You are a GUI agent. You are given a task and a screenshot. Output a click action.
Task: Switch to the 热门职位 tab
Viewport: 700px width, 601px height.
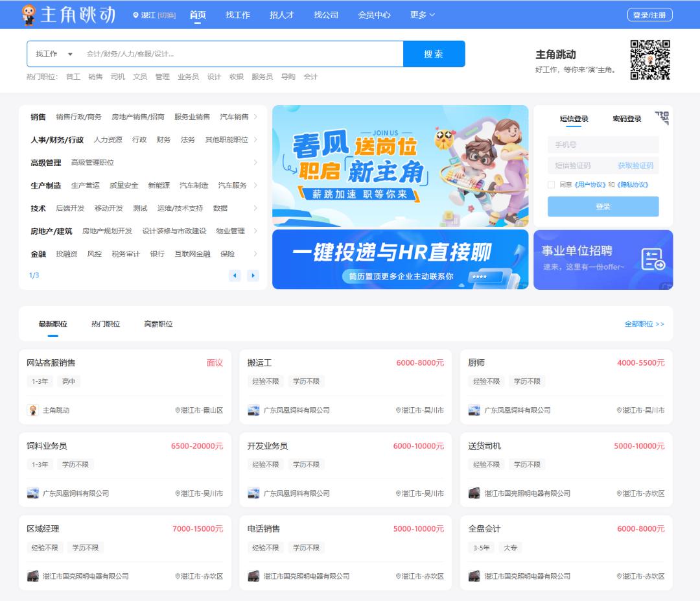pos(106,324)
